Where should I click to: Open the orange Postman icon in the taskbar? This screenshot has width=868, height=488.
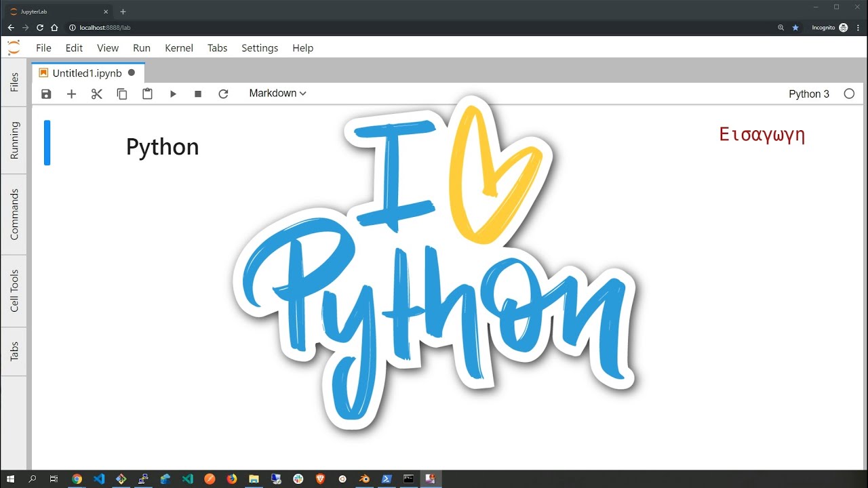[210, 479]
